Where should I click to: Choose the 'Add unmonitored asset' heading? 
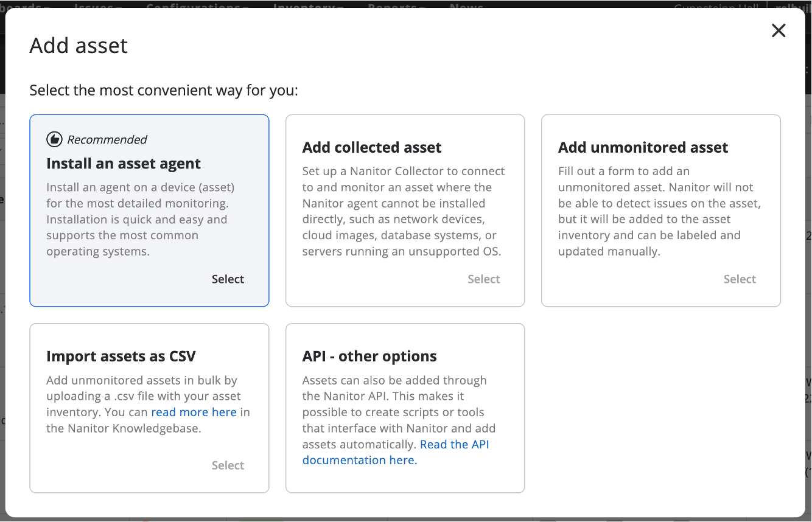coord(643,147)
